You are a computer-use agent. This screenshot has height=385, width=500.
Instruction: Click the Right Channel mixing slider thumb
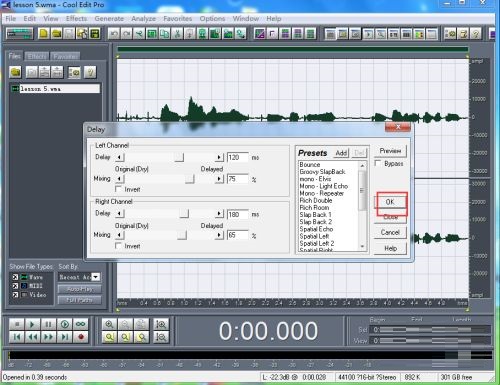pos(182,235)
